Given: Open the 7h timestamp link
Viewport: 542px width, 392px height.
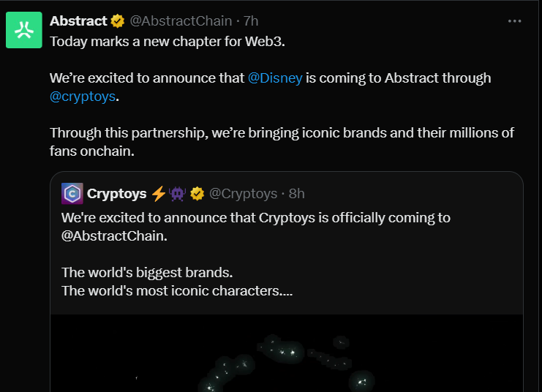Looking at the screenshot, I should click(251, 21).
